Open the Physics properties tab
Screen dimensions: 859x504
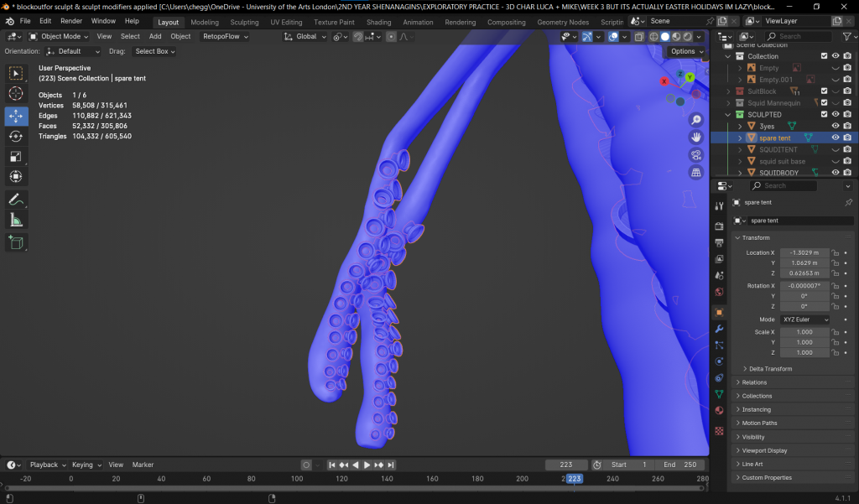pyautogui.click(x=719, y=361)
